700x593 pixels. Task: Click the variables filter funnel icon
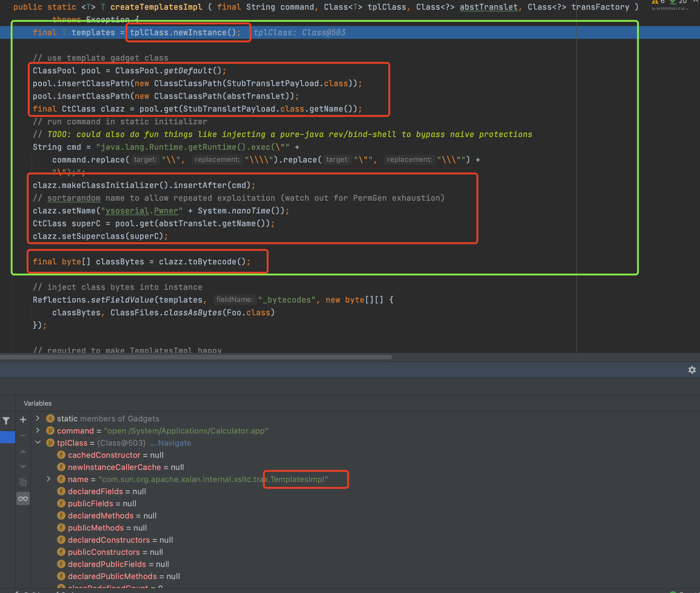coord(6,420)
